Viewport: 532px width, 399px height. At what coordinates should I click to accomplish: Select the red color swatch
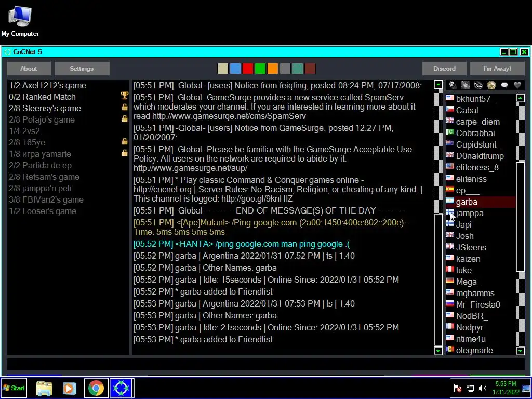click(x=248, y=69)
